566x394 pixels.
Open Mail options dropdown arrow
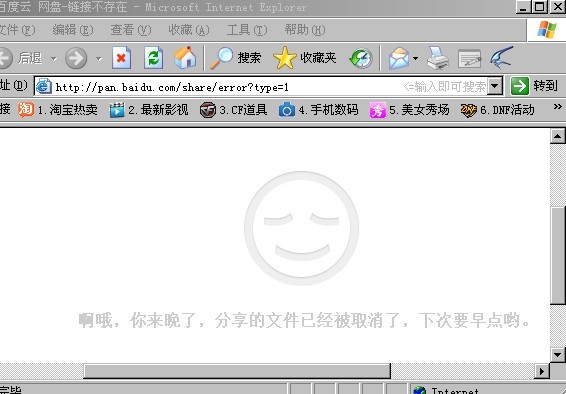tap(415, 58)
